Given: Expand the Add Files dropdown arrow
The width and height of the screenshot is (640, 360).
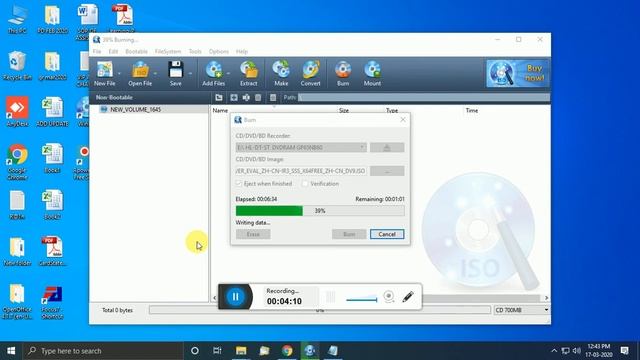Looking at the screenshot, I should coord(228,73).
